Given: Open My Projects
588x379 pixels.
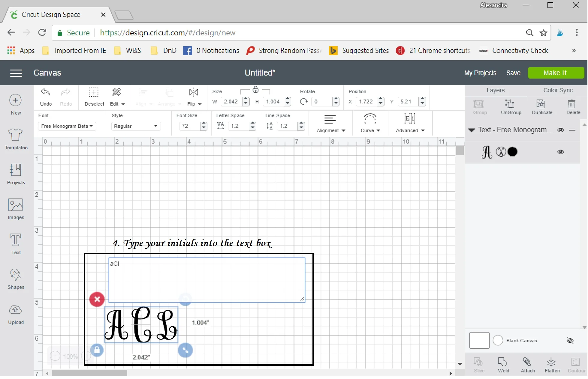Looking at the screenshot, I should 480,73.
